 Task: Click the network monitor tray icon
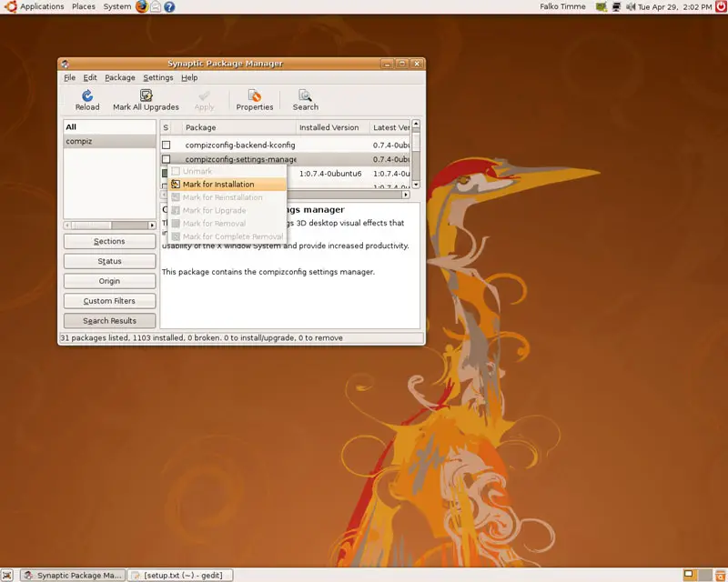point(616,7)
